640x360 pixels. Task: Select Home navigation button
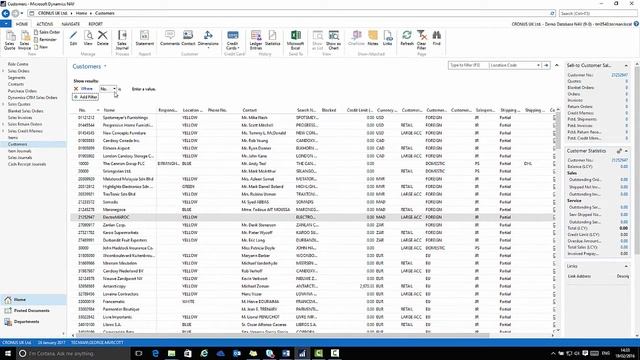coord(33,300)
